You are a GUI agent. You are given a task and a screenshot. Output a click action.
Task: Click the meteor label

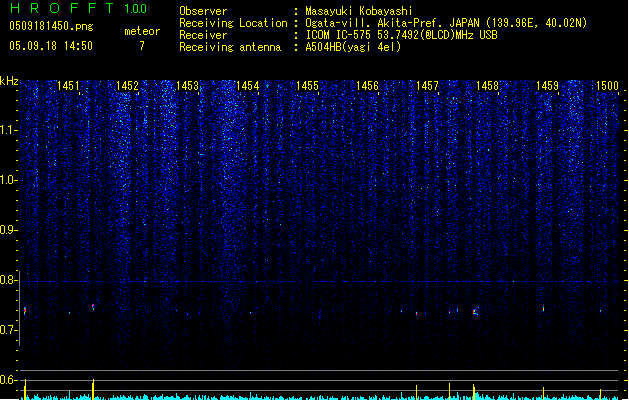coord(142,31)
